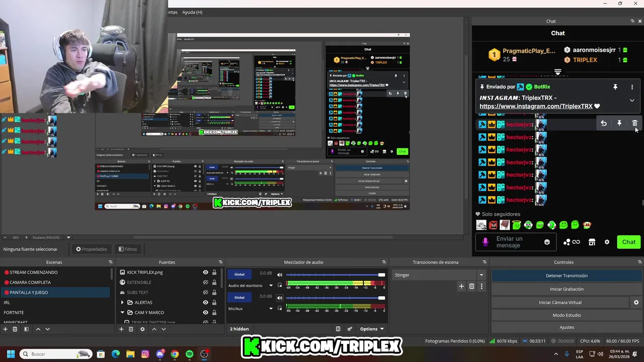Reply to the hovered hectorjvz chat message
644x362 pixels.
point(604,123)
